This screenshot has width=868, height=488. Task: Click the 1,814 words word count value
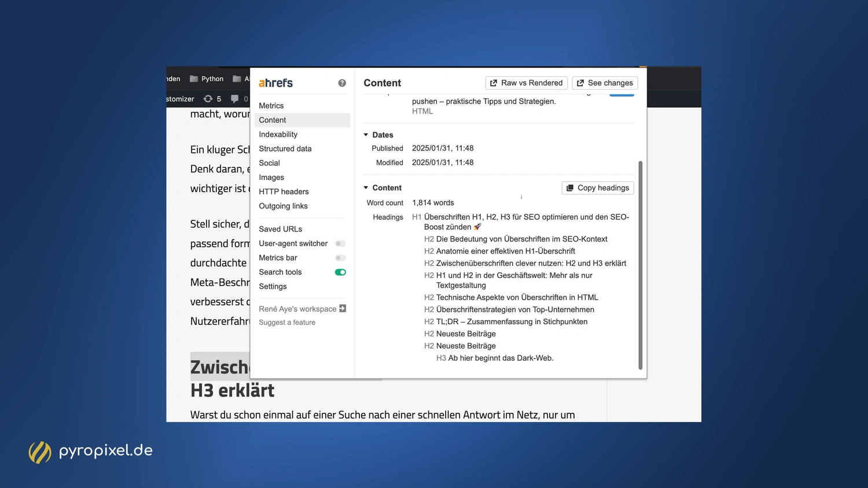(x=433, y=203)
